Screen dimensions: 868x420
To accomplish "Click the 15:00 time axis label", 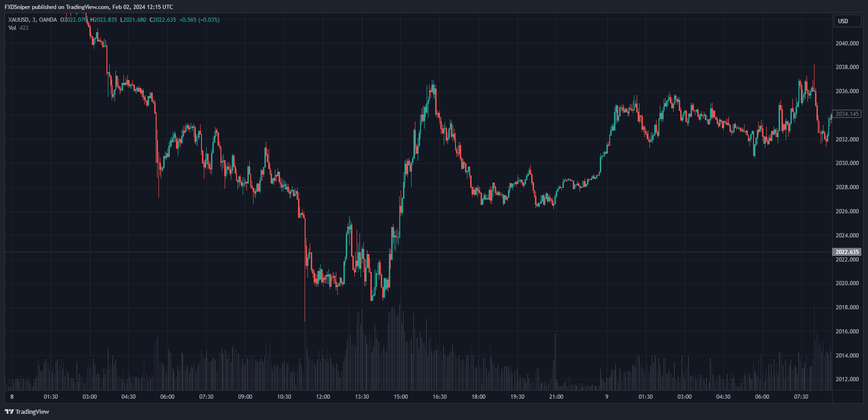I will (x=401, y=397).
